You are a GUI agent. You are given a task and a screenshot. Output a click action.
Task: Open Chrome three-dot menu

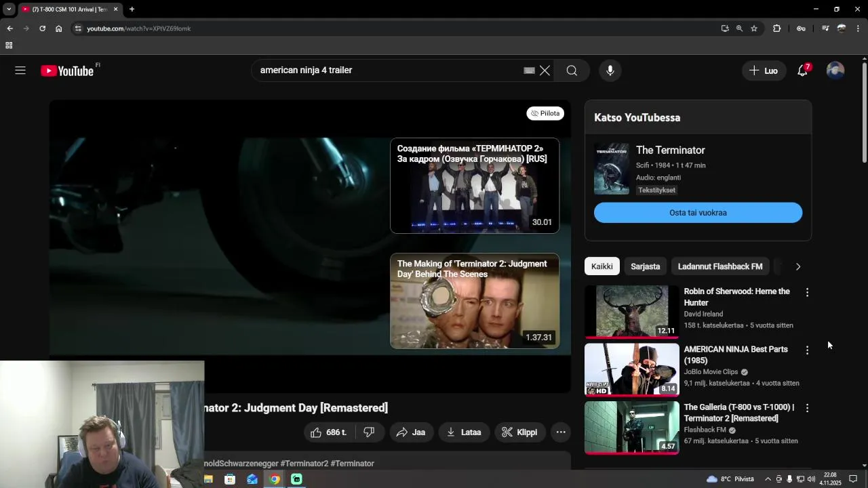click(x=859, y=28)
